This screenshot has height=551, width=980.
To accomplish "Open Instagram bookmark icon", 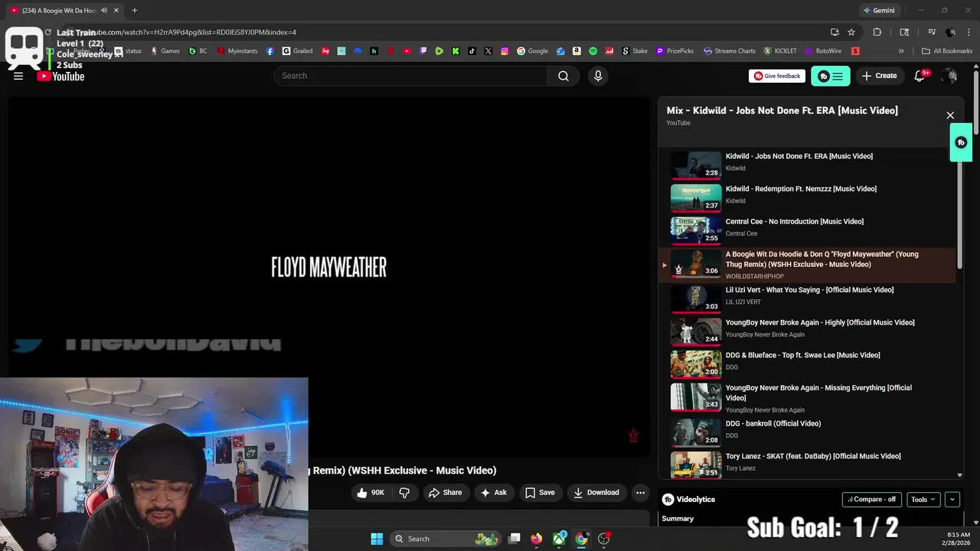I will pos(505,51).
